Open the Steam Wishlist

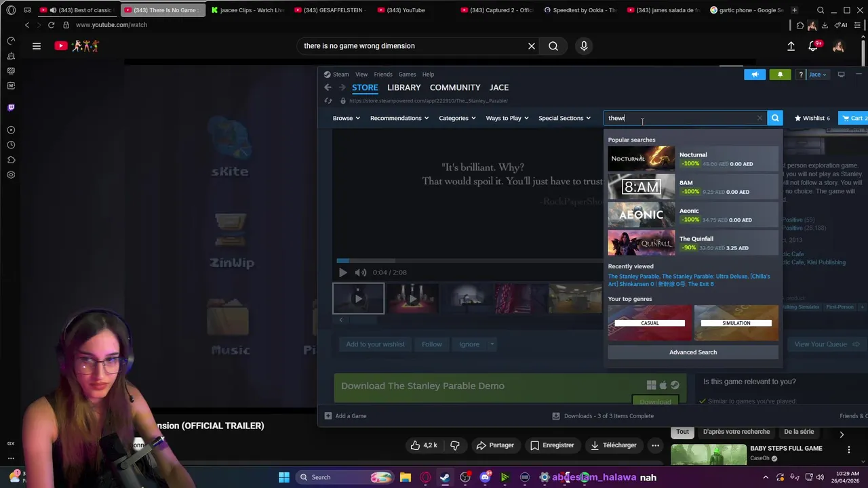[x=812, y=118]
